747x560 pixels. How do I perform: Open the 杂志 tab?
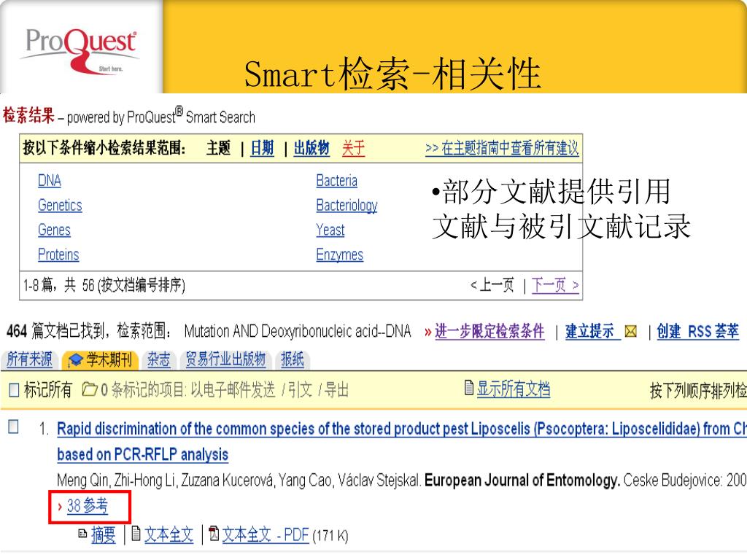coord(158,359)
